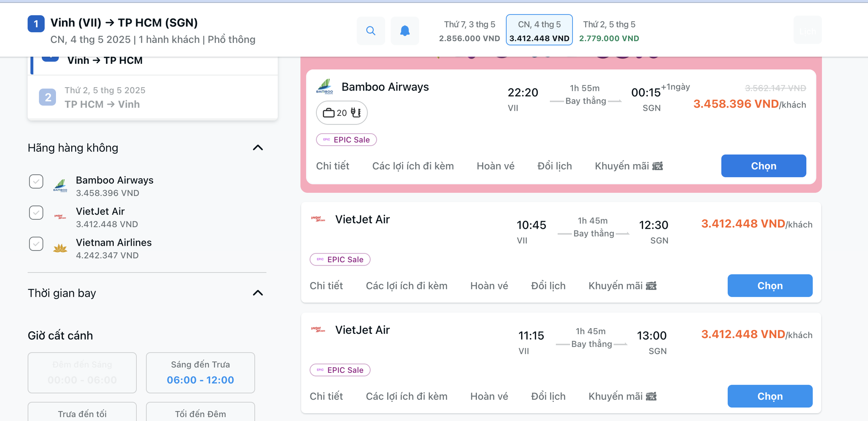
Task: Open Chi tiết for the Bamboo Airways flight
Action: click(x=332, y=166)
